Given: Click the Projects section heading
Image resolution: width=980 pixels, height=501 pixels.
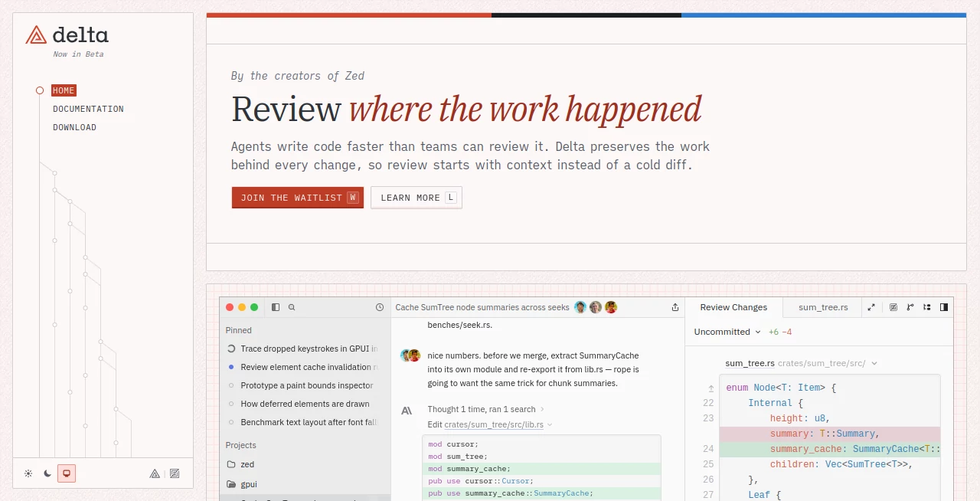Looking at the screenshot, I should 241,445.
